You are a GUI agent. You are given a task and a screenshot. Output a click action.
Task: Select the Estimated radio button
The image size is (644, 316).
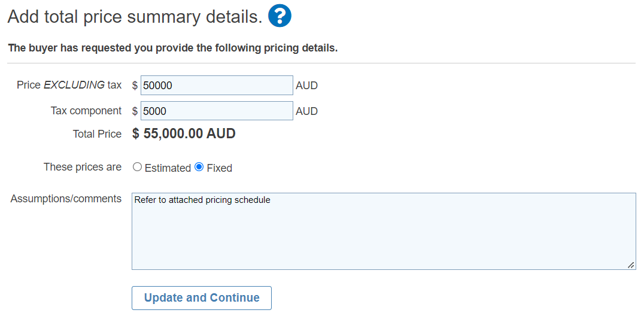pos(138,167)
